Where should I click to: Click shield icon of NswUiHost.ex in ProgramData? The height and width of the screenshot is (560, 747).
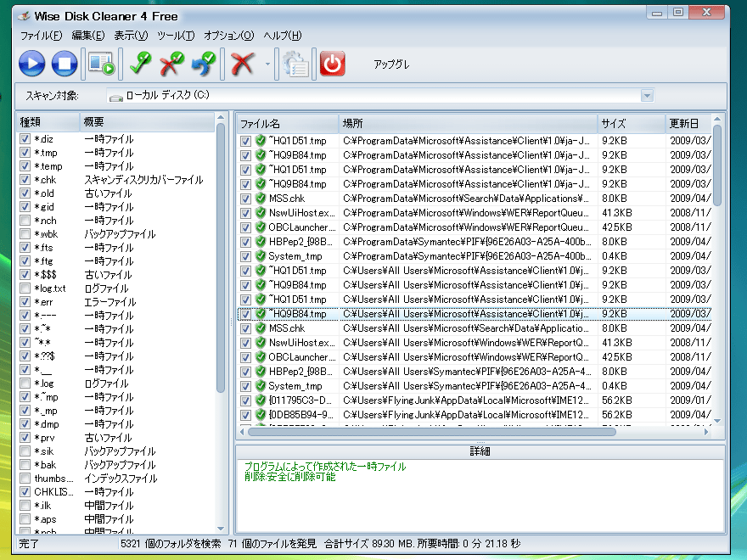click(x=260, y=213)
